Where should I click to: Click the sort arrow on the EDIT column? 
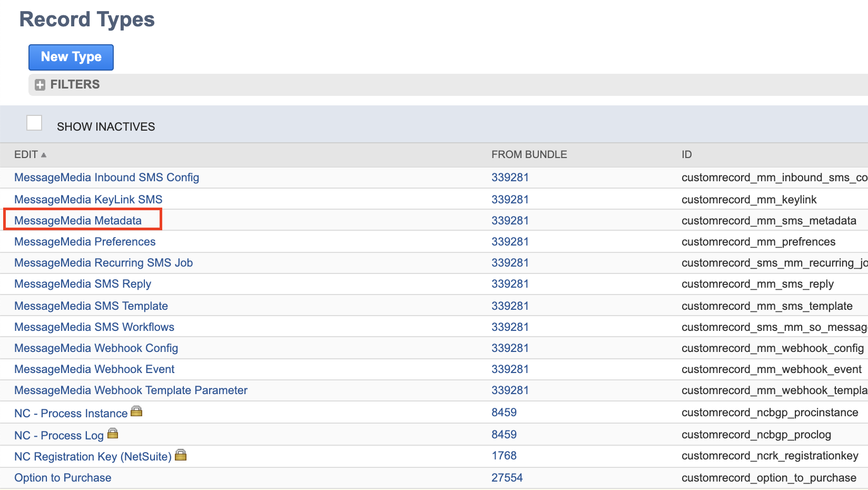click(43, 155)
